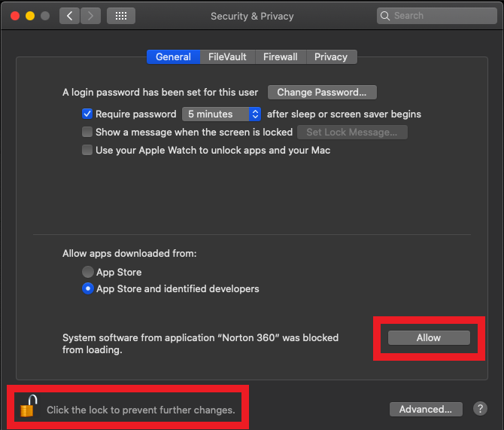The height and width of the screenshot is (430, 504).
Task: Select App Store only radio option
Action: click(88, 273)
